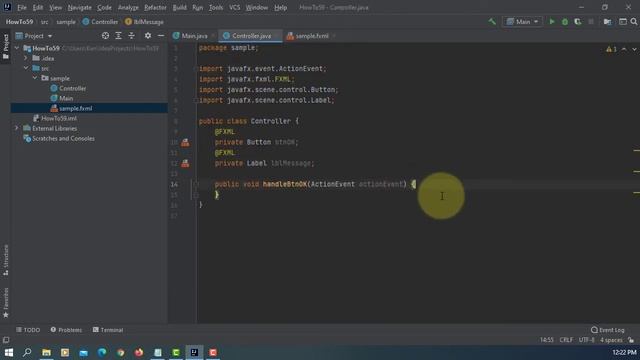640x360 pixels.
Task: Build the project with the hammer icon
Action: point(492,22)
